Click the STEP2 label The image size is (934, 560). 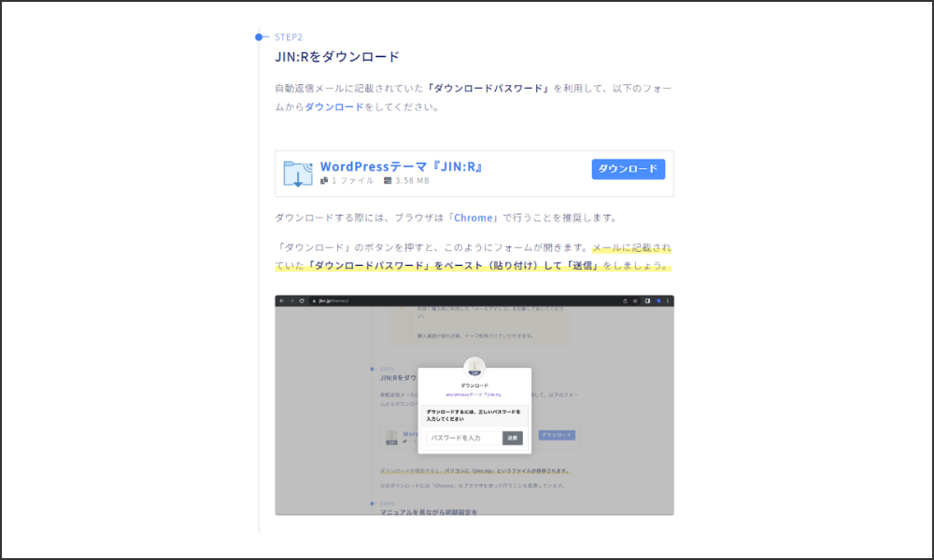(x=289, y=37)
